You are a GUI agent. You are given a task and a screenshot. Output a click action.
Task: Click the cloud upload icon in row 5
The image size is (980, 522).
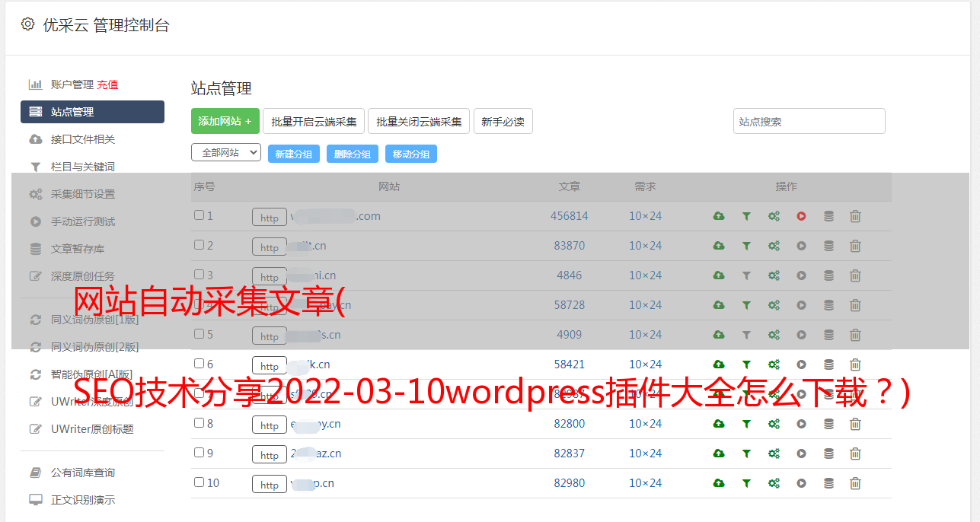tap(719, 335)
